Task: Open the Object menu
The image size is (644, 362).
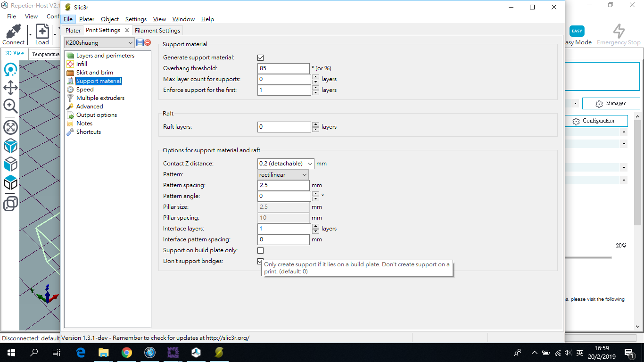Action: click(110, 19)
